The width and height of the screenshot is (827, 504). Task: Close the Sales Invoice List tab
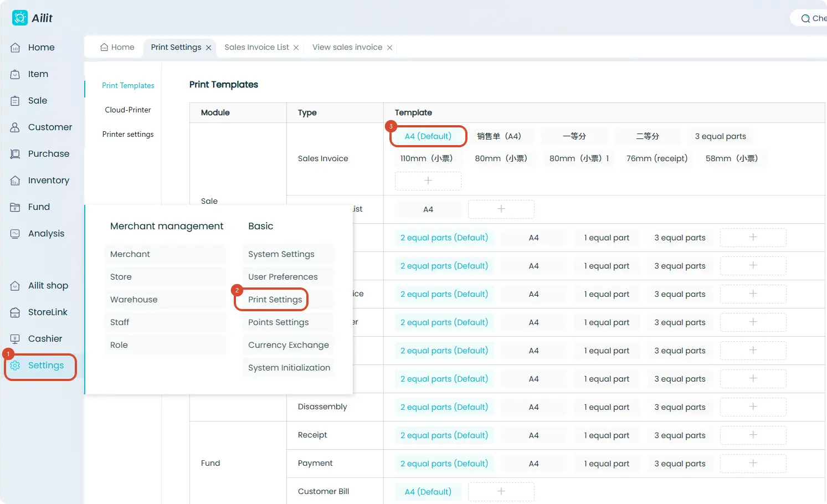click(296, 48)
